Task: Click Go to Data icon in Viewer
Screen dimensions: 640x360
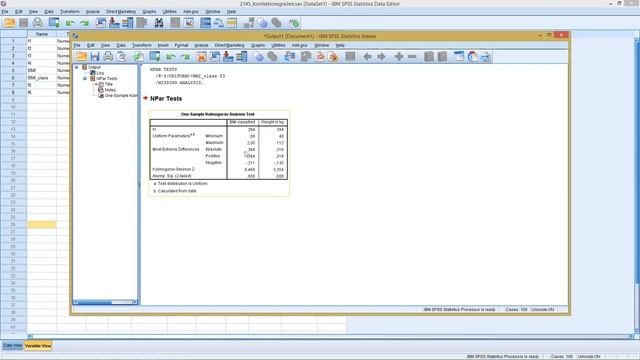Action: click(201, 57)
